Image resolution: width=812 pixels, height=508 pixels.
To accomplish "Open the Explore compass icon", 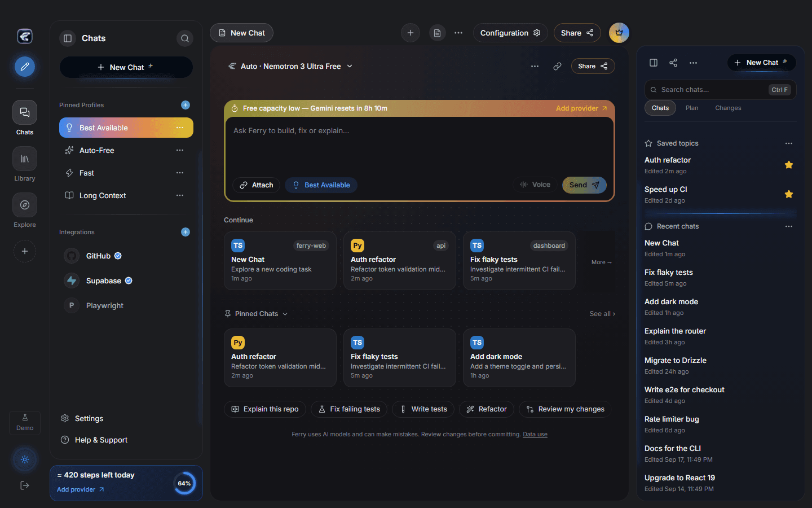I will pyautogui.click(x=25, y=211).
